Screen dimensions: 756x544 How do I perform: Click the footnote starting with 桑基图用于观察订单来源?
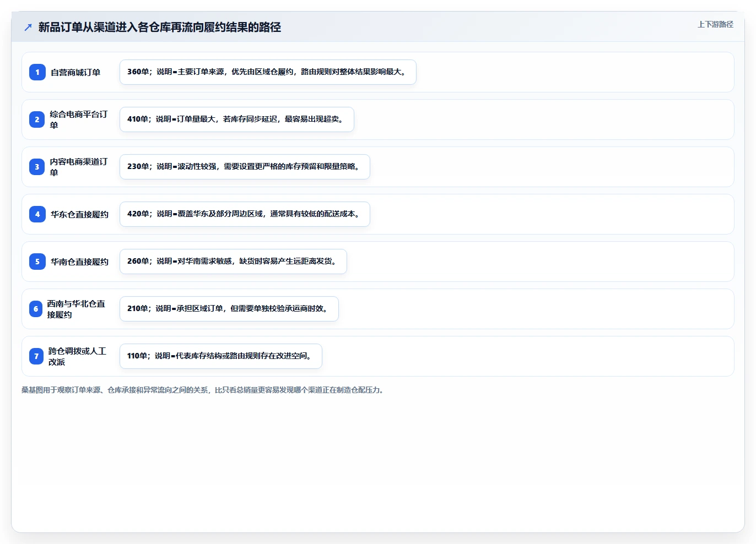tap(202, 390)
